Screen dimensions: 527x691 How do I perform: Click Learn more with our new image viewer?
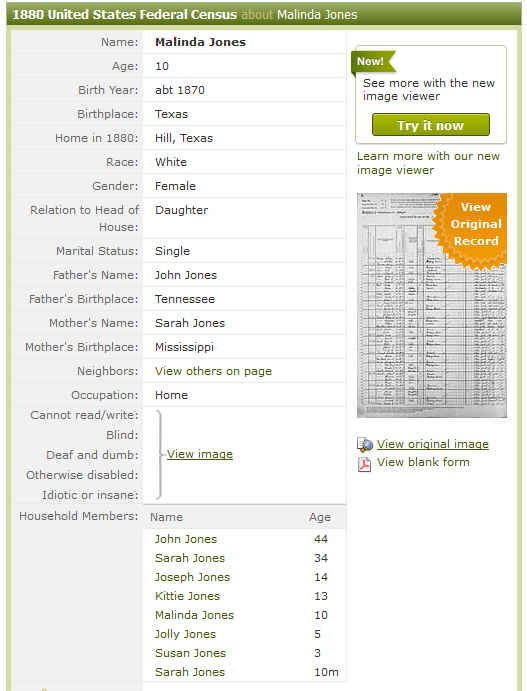click(x=428, y=163)
